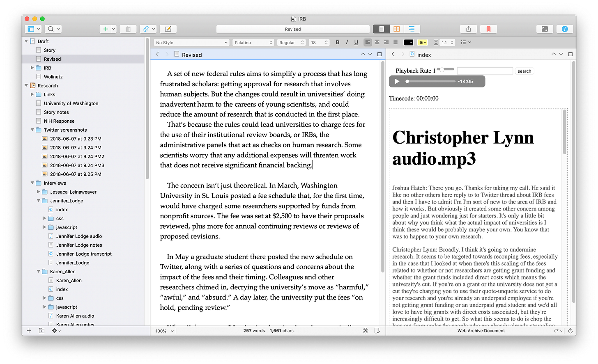
Task: Open University of Washington research item
Action: pyautogui.click(x=71, y=103)
